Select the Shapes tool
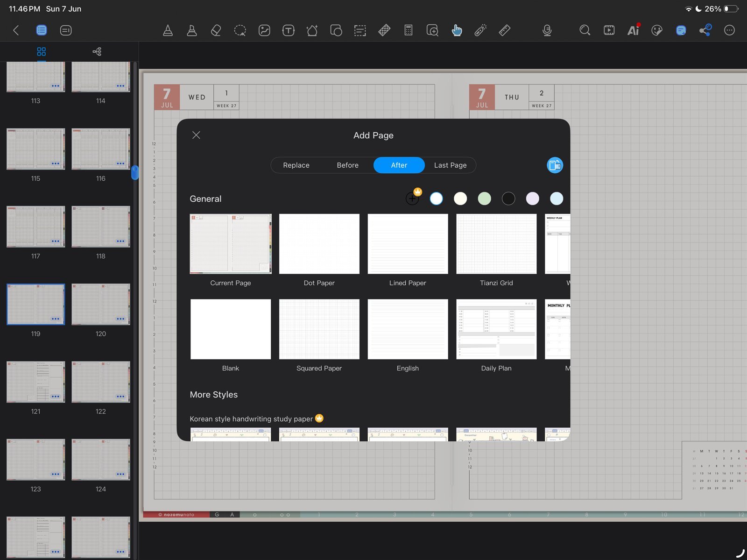 coord(336,30)
